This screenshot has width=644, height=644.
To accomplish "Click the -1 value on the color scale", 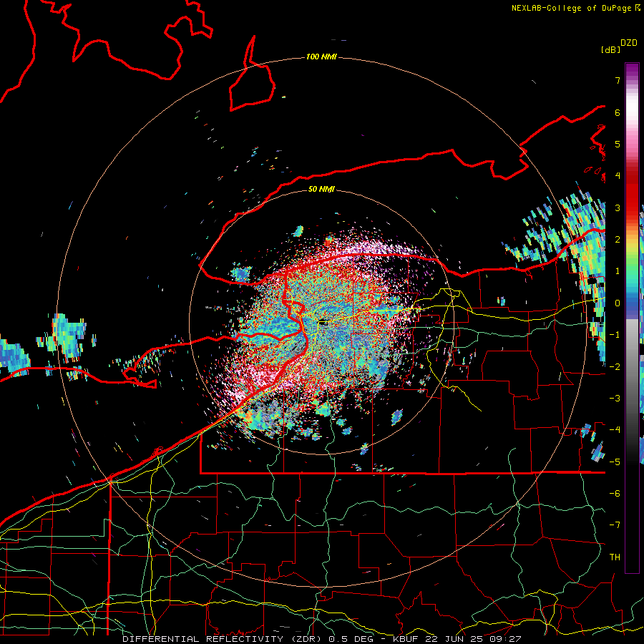I will 615,335.
